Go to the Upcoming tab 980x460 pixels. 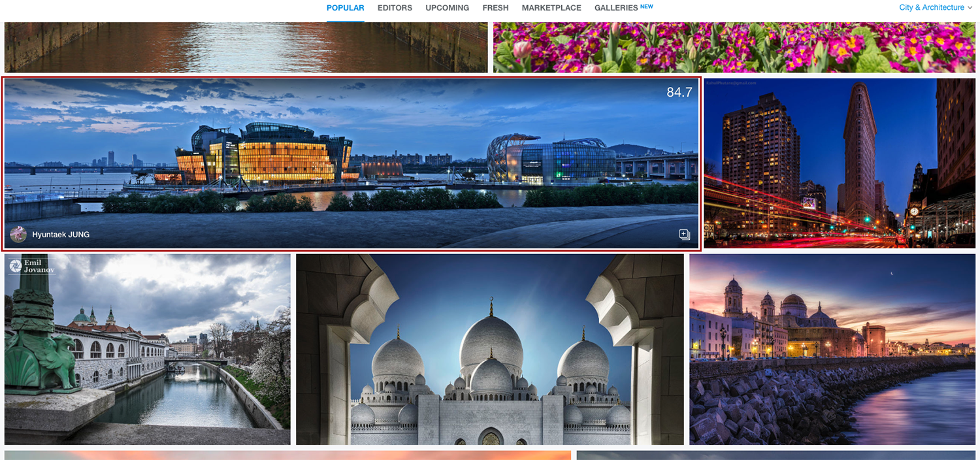447,8
